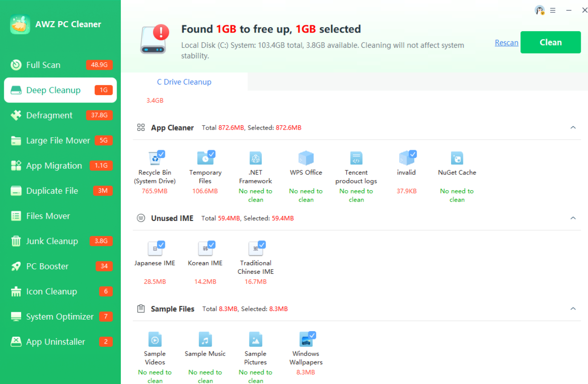Collapse the Sample Files section
Viewport: 588px width, 384px height.
pos(573,309)
